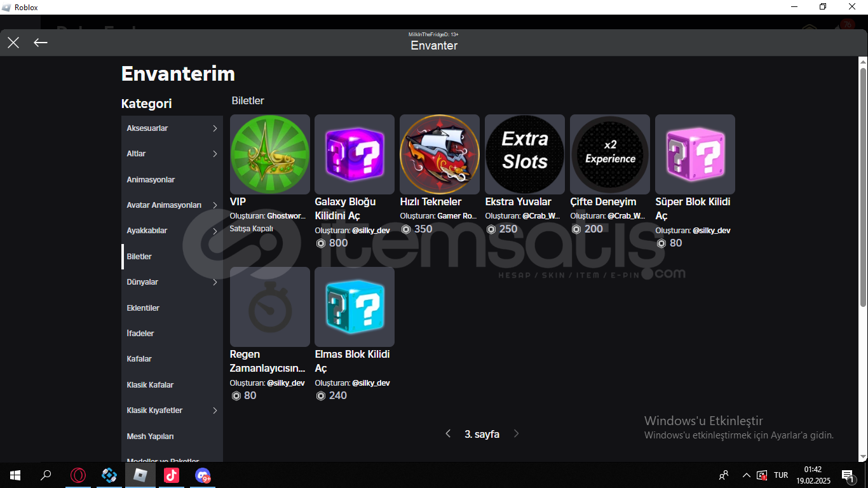Expand Klasik Kıyafetler category chevron
This screenshot has width=868, height=488.
pos(215,410)
